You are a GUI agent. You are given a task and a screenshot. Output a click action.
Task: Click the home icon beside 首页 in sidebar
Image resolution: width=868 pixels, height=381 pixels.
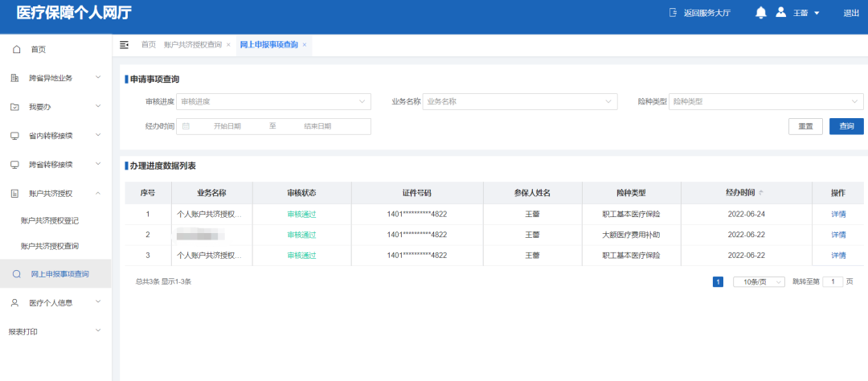[16, 50]
